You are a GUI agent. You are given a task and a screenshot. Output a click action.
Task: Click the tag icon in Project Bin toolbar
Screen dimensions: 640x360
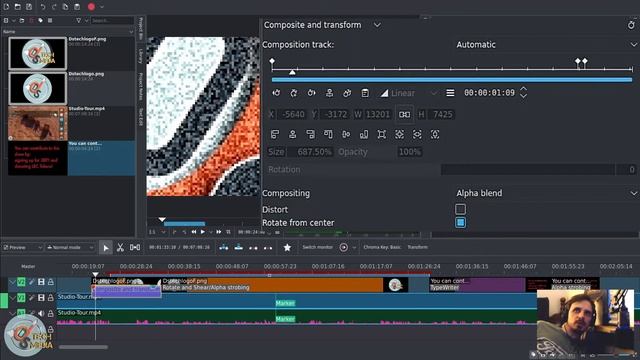[x=41, y=20]
